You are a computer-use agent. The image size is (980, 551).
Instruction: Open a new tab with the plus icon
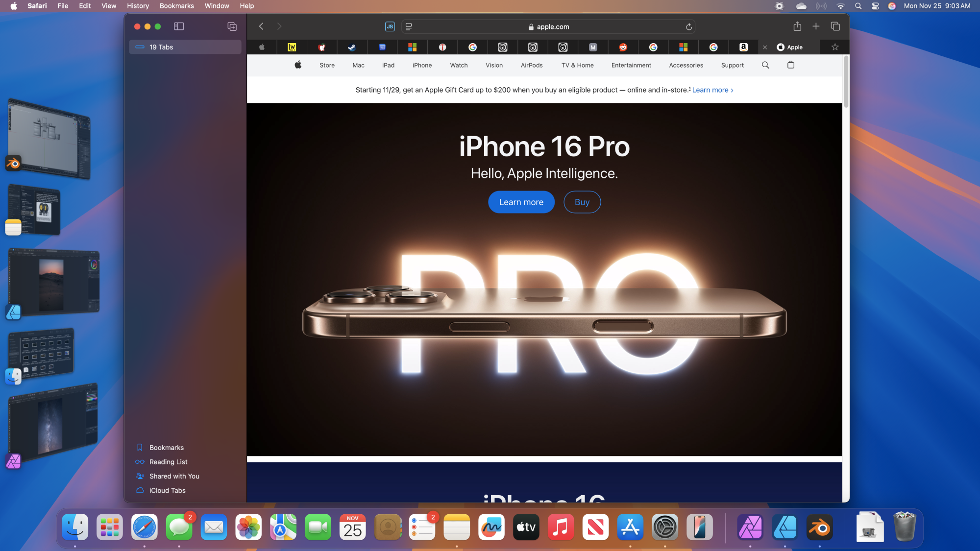816,26
